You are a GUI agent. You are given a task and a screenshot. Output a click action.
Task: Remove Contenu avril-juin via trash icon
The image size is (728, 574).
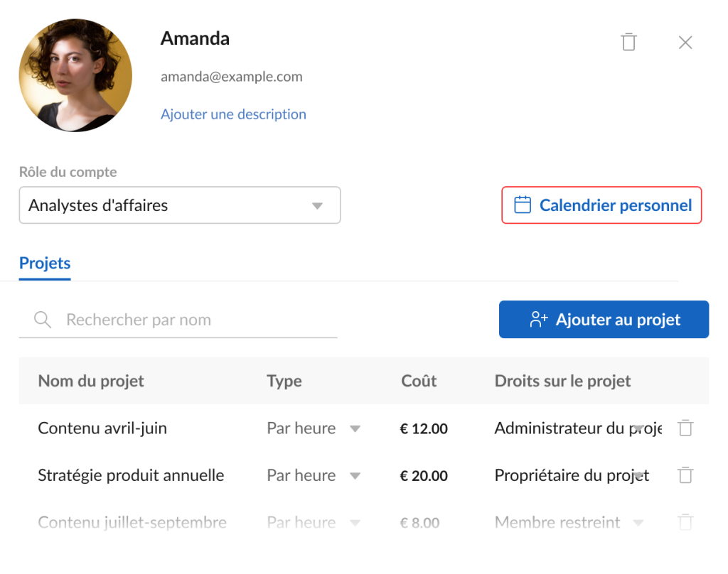(x=685, y=428)
